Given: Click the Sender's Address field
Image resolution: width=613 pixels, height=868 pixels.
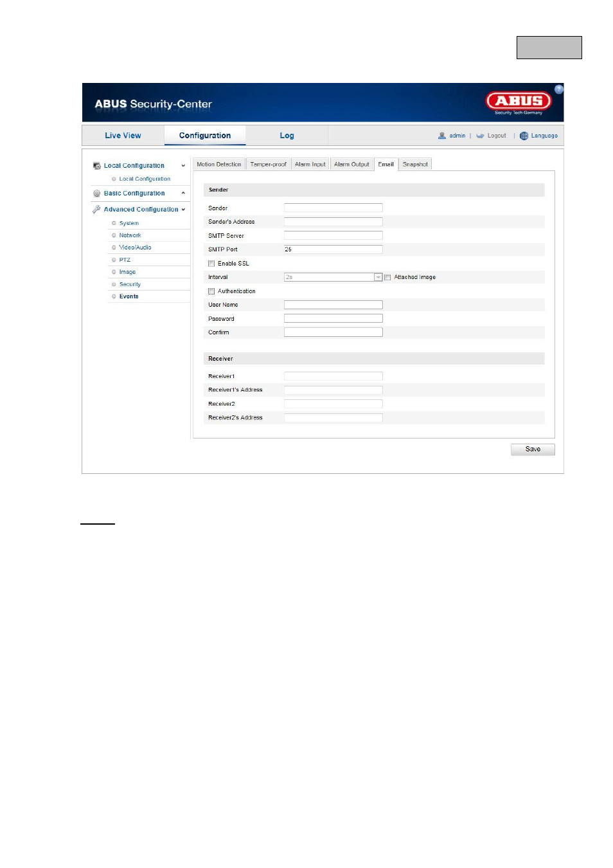Looking at the screenshot, I should coord(333,222).
